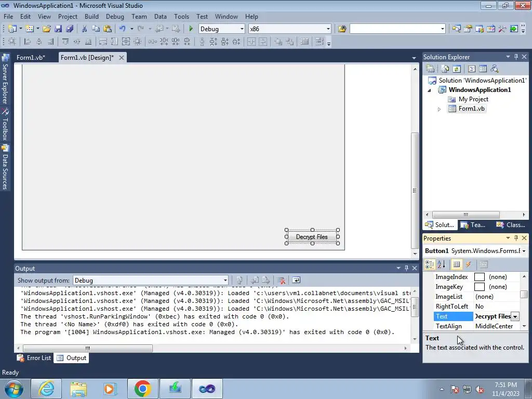This screenshot has width=532, height=399.
Task: Click the Tab Order layout icon
Action: coord(320,42)
